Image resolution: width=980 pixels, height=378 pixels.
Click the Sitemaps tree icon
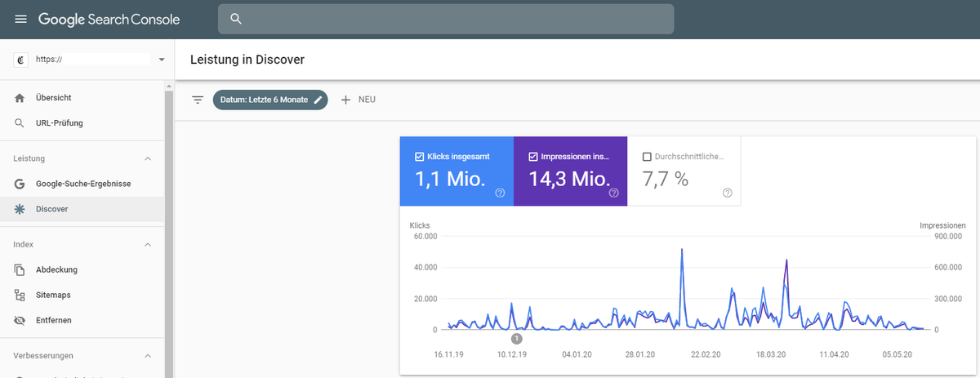pyautogui.click(x=20, y=295)
